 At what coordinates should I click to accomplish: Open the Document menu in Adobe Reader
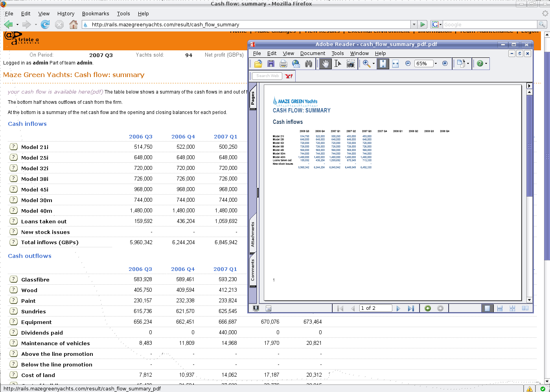click(313, 53)
